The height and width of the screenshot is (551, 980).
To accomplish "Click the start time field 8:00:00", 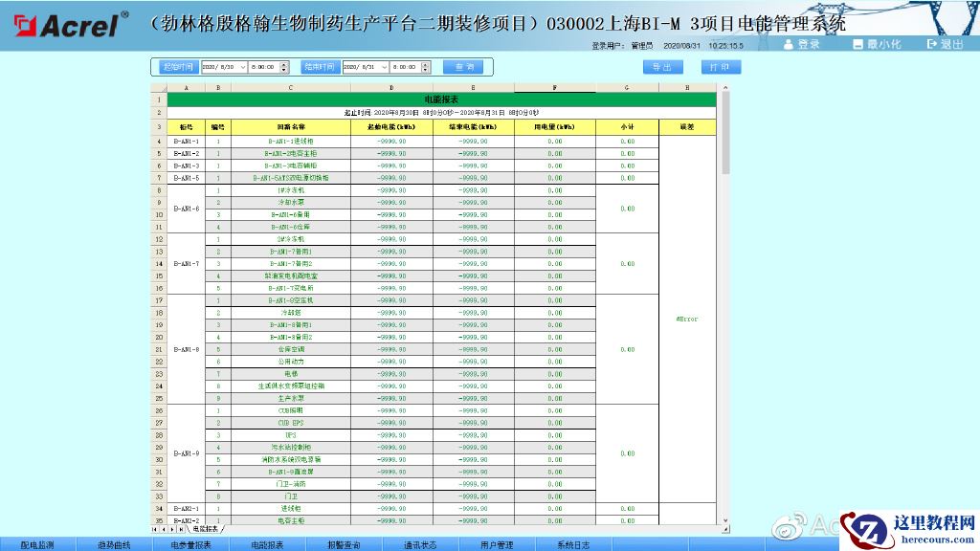I will 265,67.
